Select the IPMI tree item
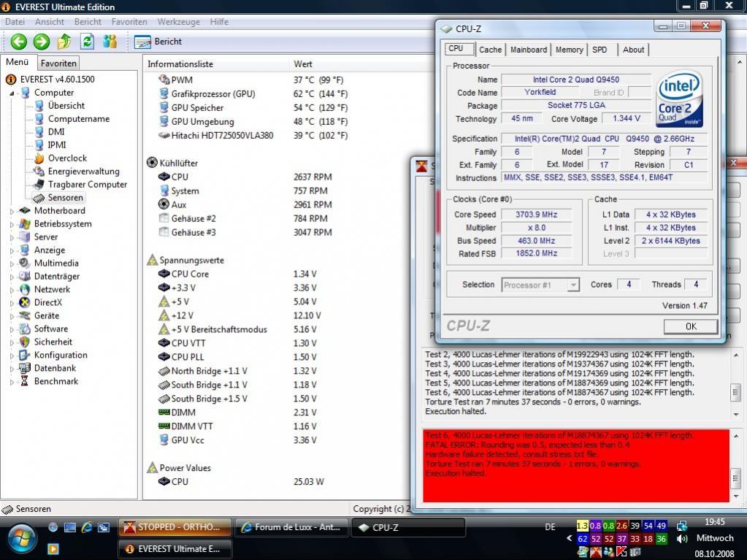 tap(57, 145)
